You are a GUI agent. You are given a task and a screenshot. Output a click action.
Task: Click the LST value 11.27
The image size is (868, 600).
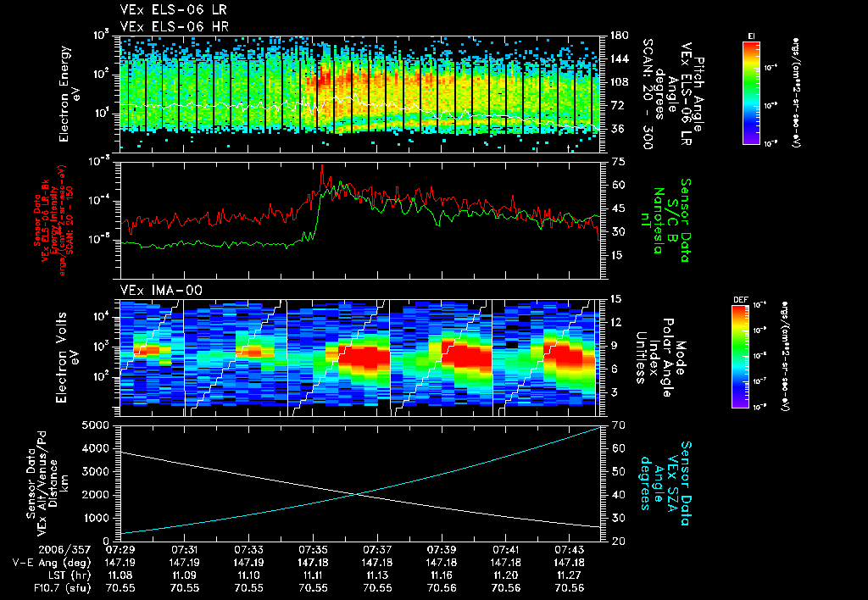[569, 575]
